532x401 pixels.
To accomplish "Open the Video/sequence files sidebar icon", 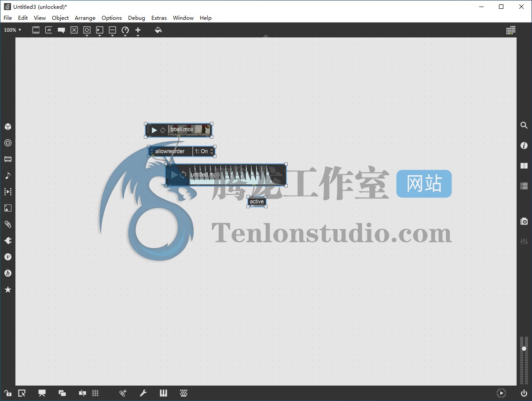I will point(7,192).
